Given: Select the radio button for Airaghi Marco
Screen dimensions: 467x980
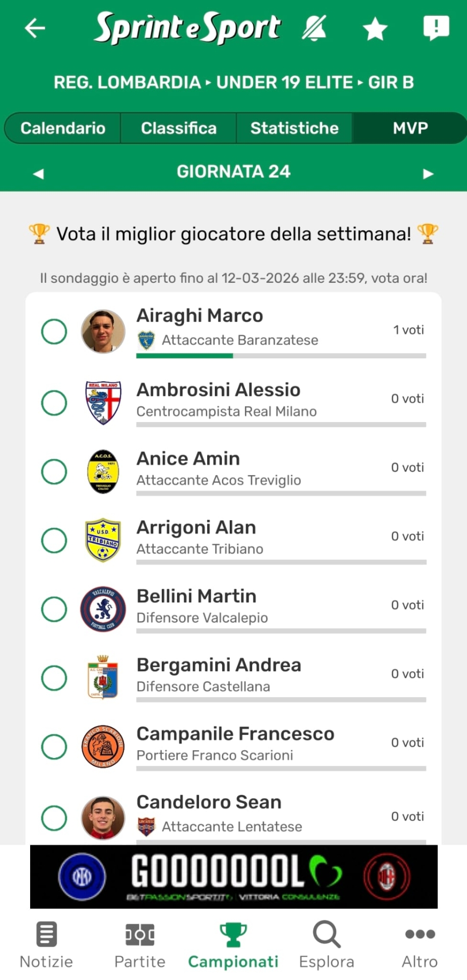Looking at the screenshot, I should coord(54,332).
